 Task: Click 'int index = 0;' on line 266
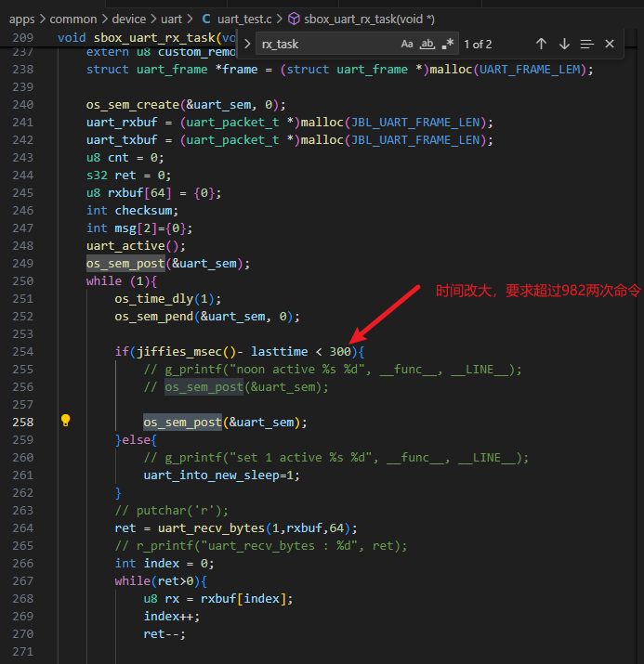click(164, 563)
